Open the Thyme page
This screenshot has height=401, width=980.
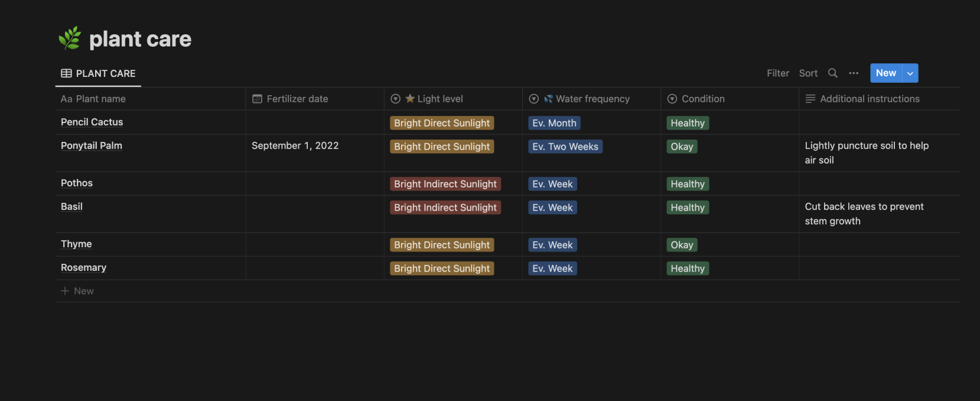(x=76, y=244)
